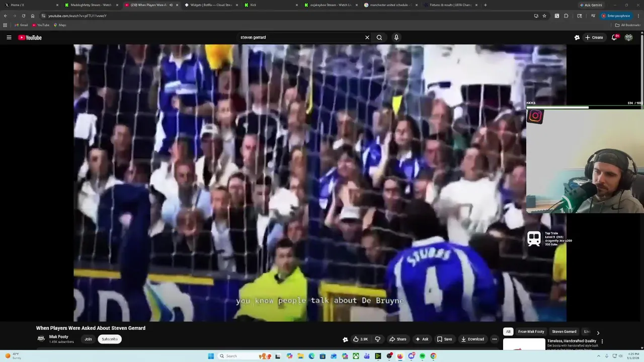The image size is (644, 362).
Task: Join the Mak Footy channel membership
Action: (x=88, y=339)
